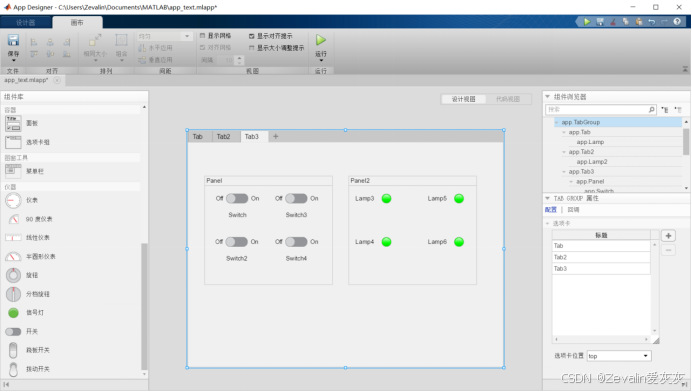Collapse app.TabGroup node in tree
This screenshot has width=692, height=392.
click(x=557, y=122)
